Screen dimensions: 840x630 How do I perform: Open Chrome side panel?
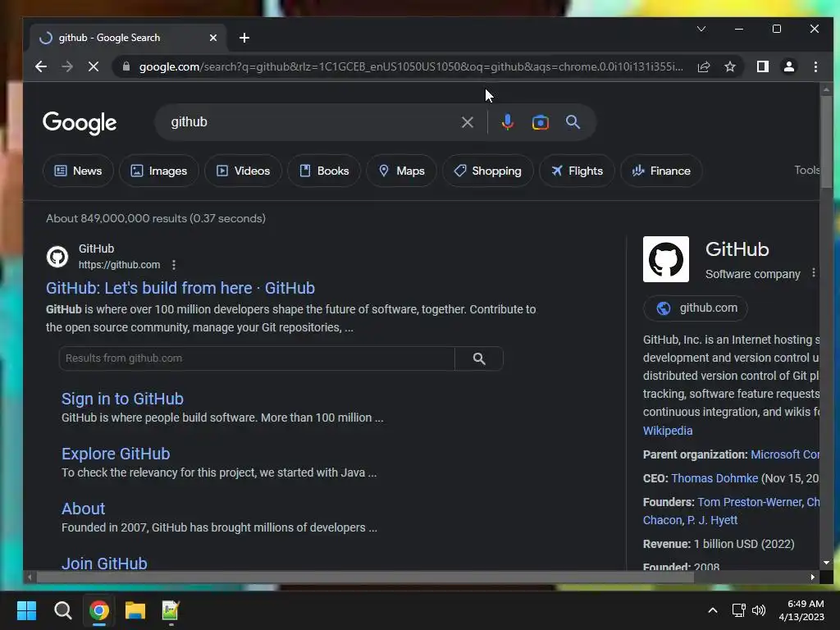click(762, 67)
